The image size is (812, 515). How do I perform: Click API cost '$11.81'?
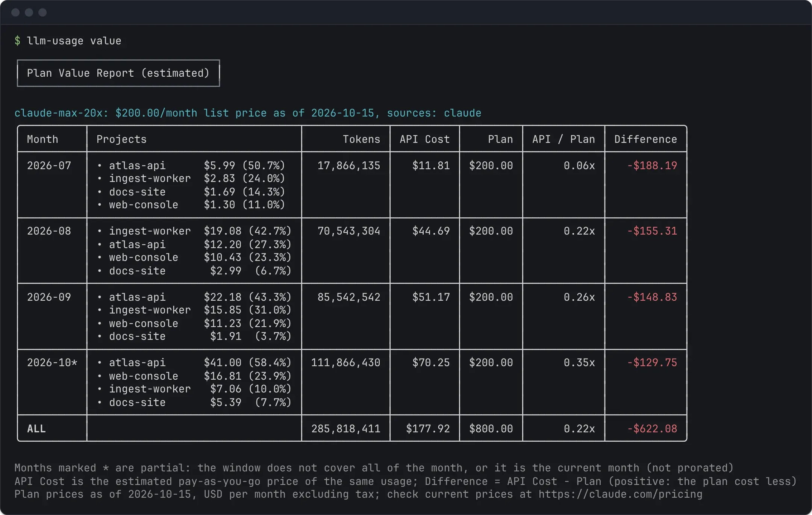[431, 165]
